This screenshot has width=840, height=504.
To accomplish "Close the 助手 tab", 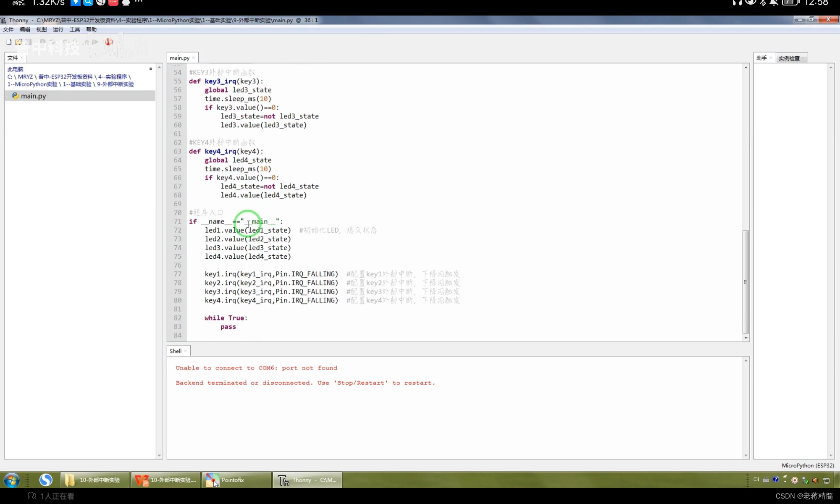I will click(x=771, y=58).
